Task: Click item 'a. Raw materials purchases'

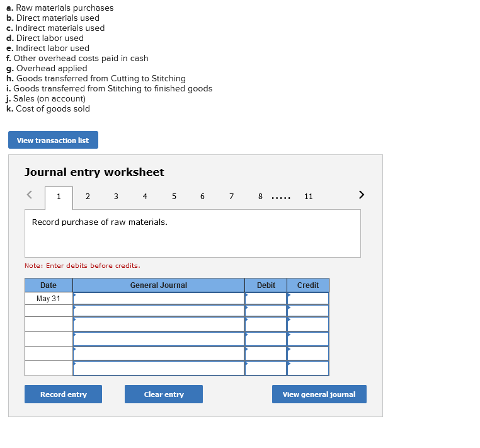Action: point(60,8)
